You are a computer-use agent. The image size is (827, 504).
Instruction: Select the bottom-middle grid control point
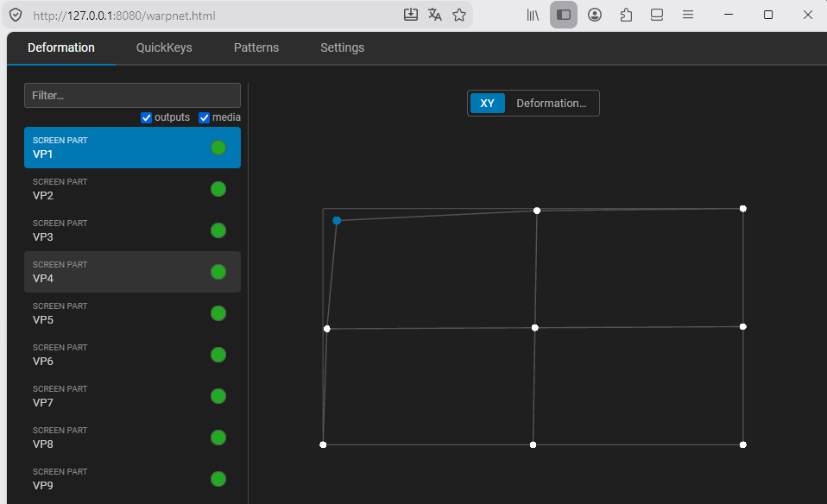[533, 445]
